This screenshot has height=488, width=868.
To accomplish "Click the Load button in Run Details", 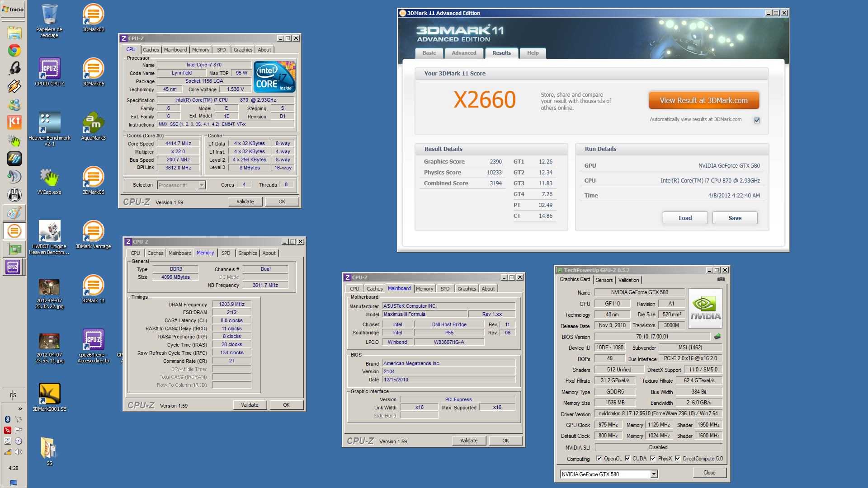I will coord(685,218).
